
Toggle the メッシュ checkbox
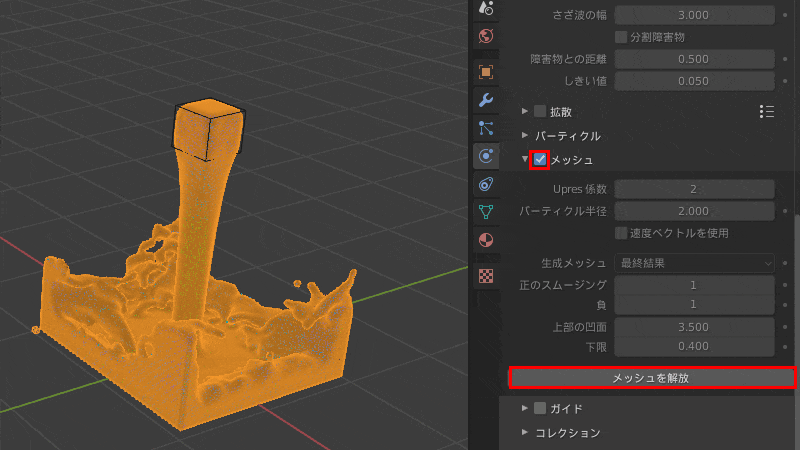tap(539, 160)
